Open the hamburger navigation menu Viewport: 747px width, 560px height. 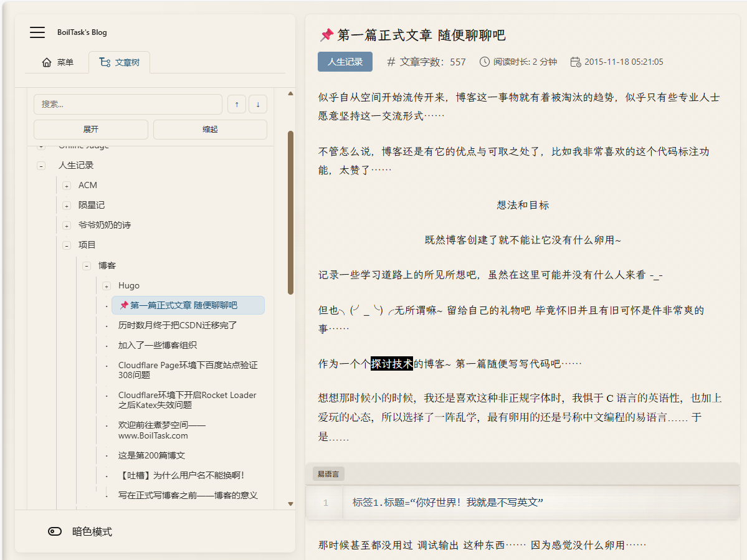37,32
